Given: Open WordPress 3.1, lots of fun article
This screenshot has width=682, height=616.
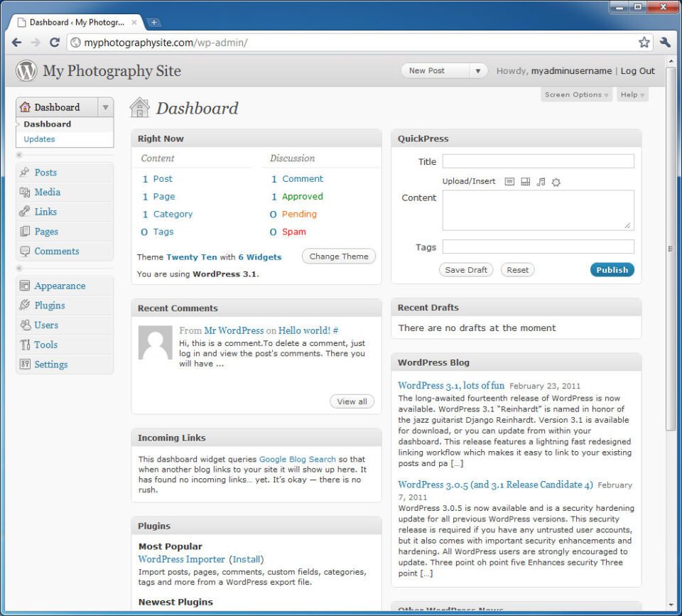Looking at the screenshot, I should [x=451, y=385].
